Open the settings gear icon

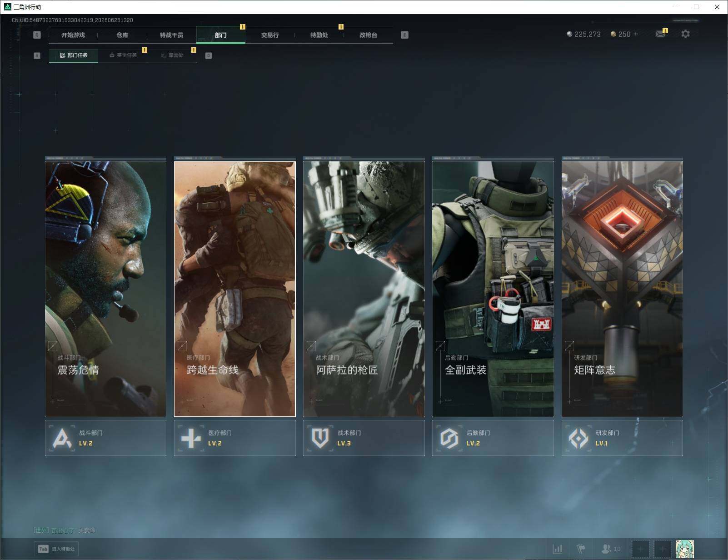pyautogui.click(x=685, y=34)
